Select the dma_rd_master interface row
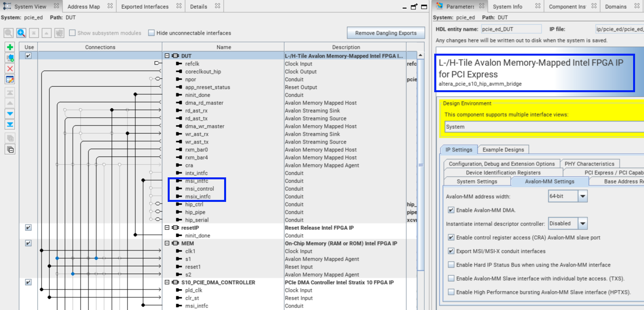The width and height of the screenshot is (644, 310). [204, 103]
